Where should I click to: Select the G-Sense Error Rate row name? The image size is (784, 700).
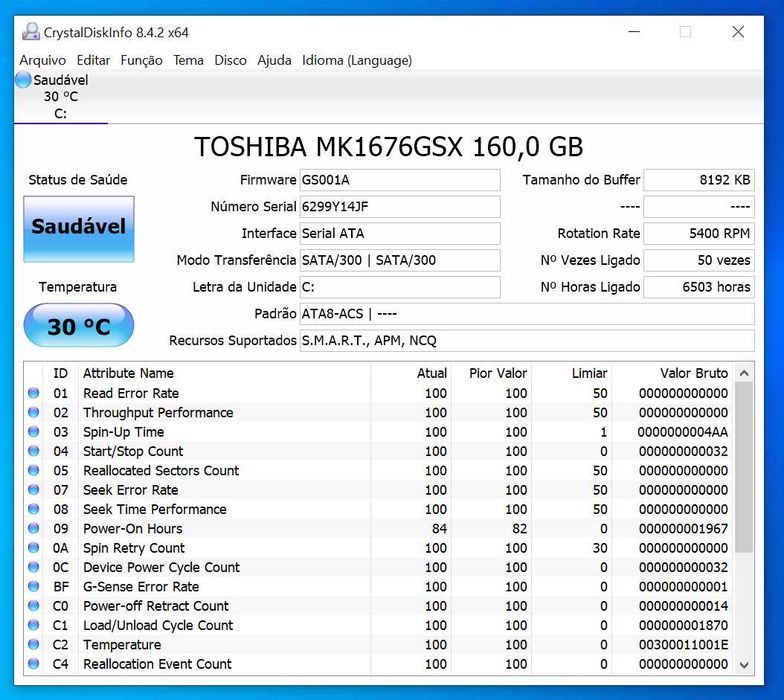coord(141,586)
